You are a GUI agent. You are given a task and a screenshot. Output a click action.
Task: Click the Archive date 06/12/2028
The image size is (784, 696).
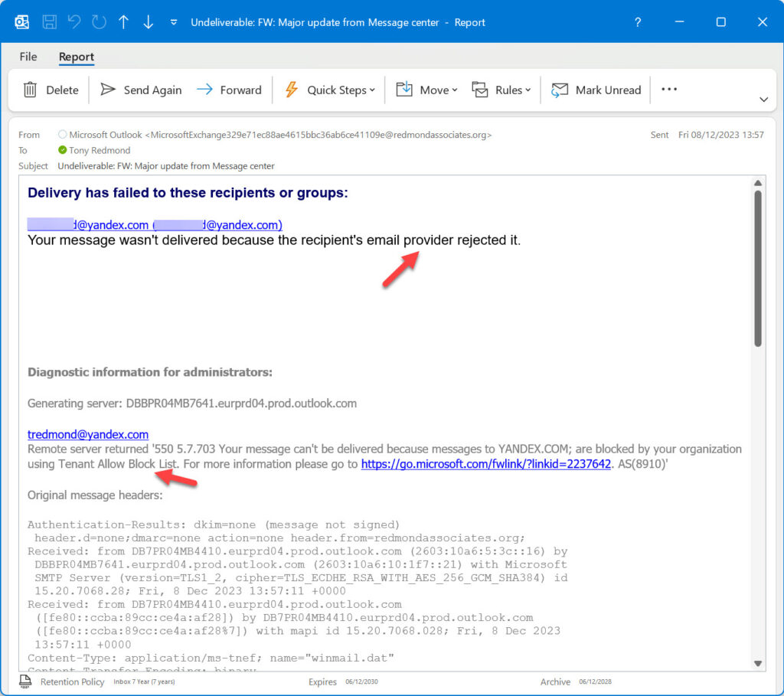[x=595, y=681]
